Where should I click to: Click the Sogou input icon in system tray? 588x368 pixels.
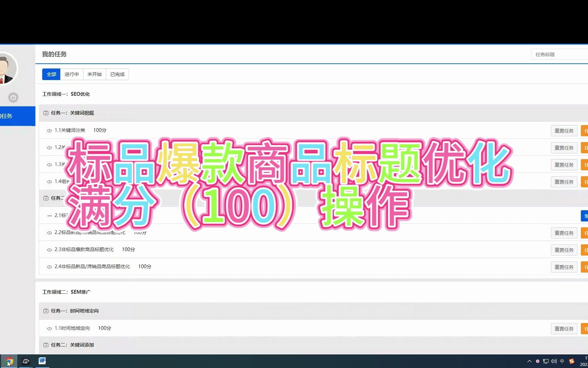(x=571, y=361)
